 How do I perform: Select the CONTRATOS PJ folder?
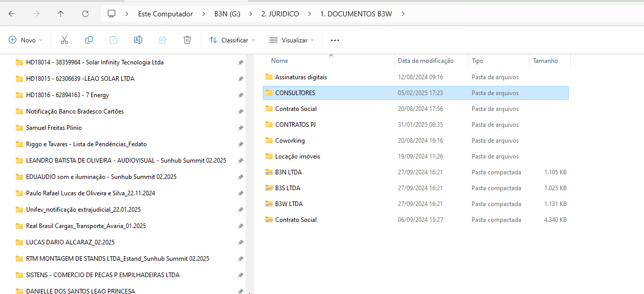tap(295, 125)
